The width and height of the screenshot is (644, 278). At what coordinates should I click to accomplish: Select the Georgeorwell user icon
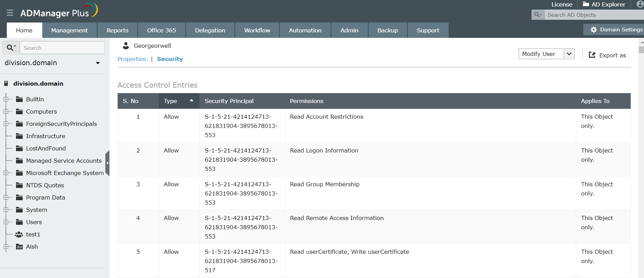[x=126, y=46]
